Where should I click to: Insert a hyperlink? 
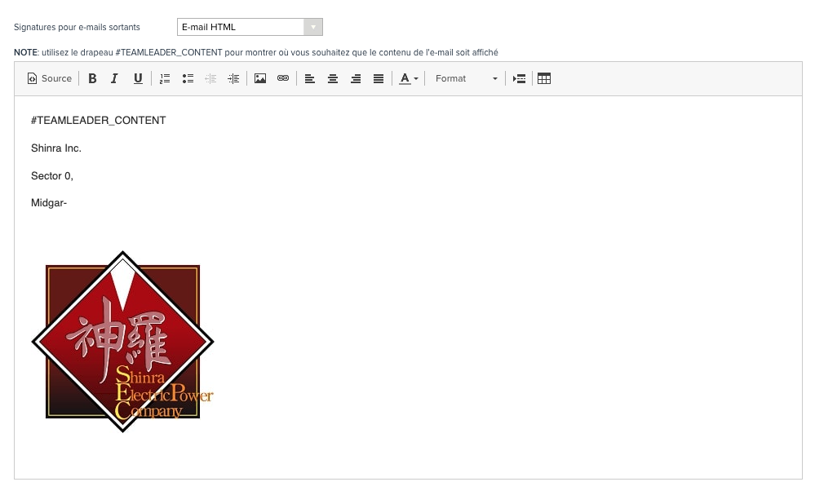coord(283,78)
